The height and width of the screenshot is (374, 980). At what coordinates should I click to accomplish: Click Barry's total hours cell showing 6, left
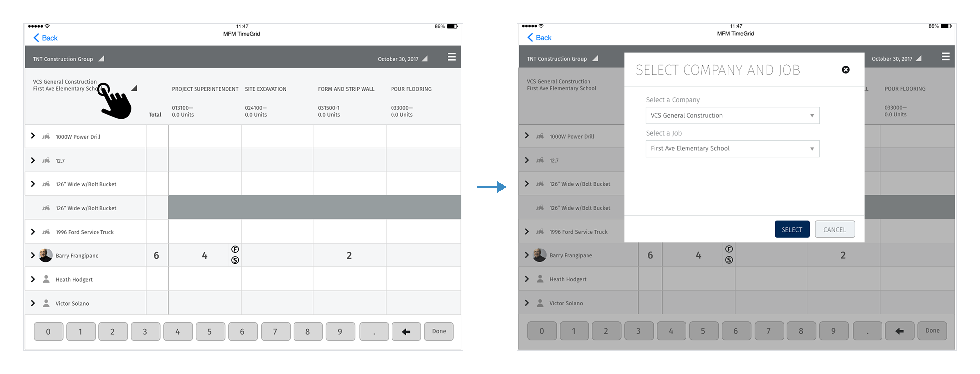(157, 255)
